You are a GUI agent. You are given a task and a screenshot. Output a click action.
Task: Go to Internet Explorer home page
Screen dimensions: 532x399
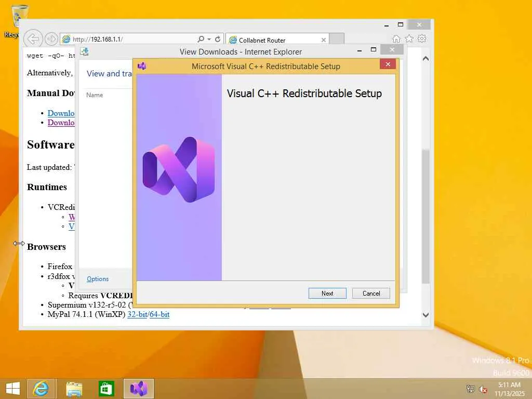pos(396,38)
